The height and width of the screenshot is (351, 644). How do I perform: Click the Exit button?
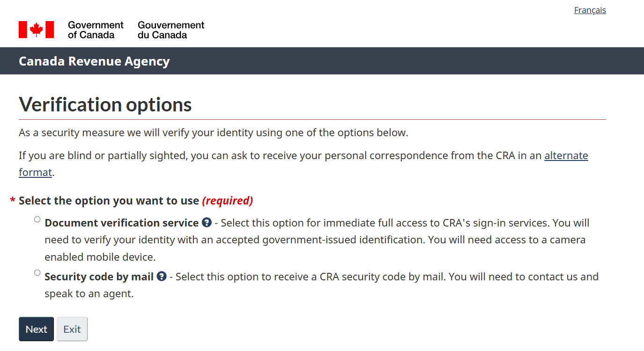tap(72, 329)
